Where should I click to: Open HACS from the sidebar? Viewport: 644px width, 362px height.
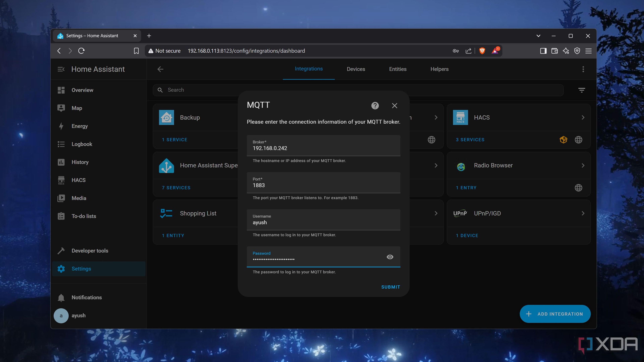pyautogui.click(x=98, y=180)
